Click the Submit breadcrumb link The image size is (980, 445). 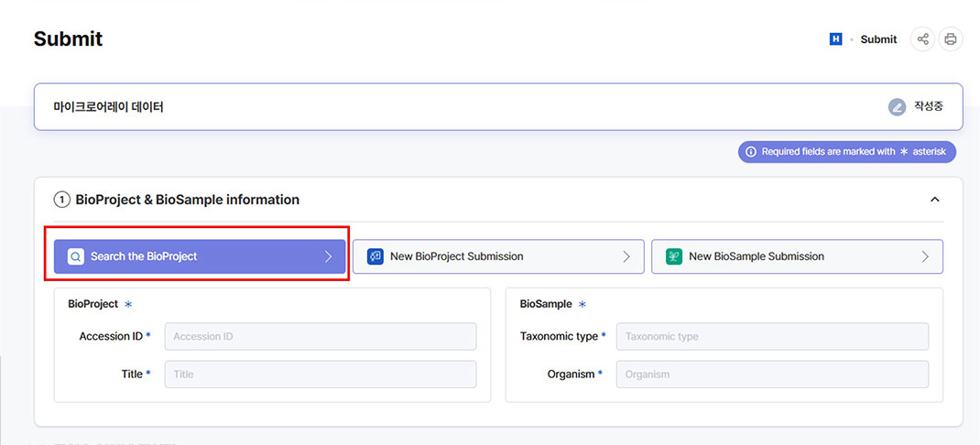click(x=878, y=39)
